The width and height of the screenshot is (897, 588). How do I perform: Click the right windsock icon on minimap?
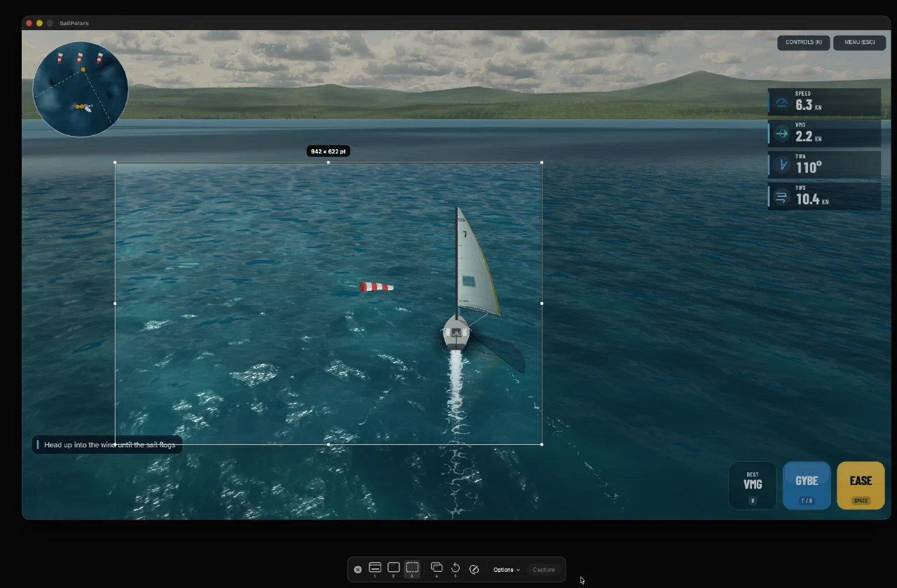coord(100,57)
